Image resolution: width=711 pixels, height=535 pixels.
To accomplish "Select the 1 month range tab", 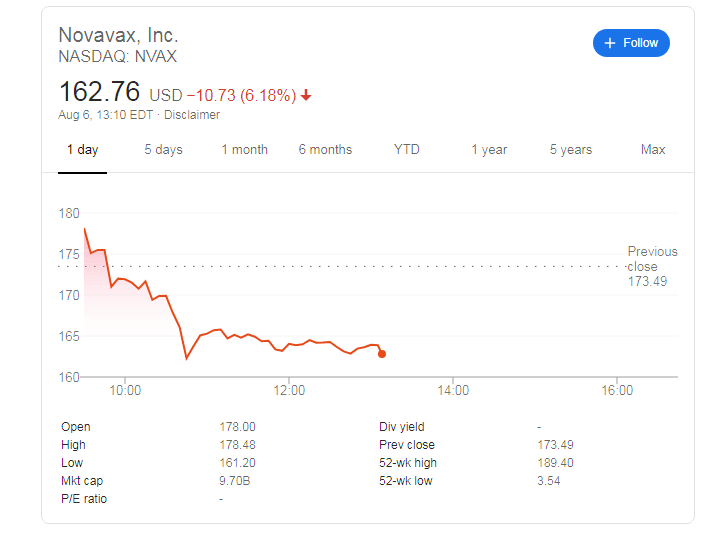I will pyautogui.click(x=244, y=150).
